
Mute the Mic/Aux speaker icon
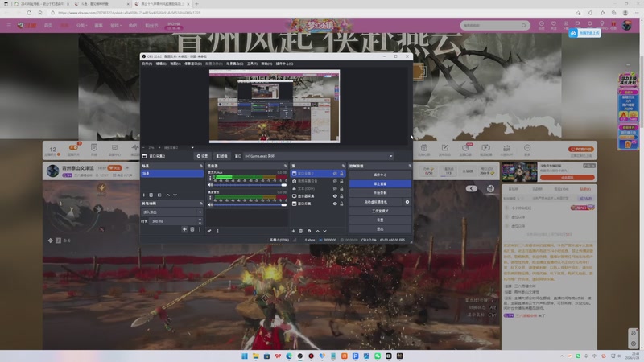point(211,185)
